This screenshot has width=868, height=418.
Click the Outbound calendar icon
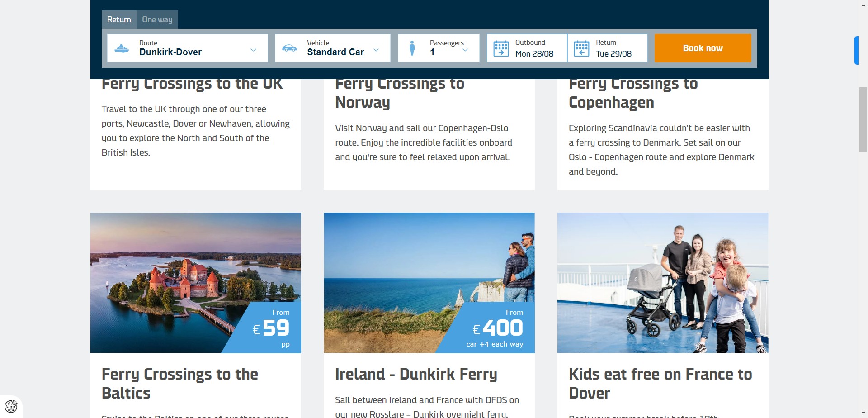500,48
